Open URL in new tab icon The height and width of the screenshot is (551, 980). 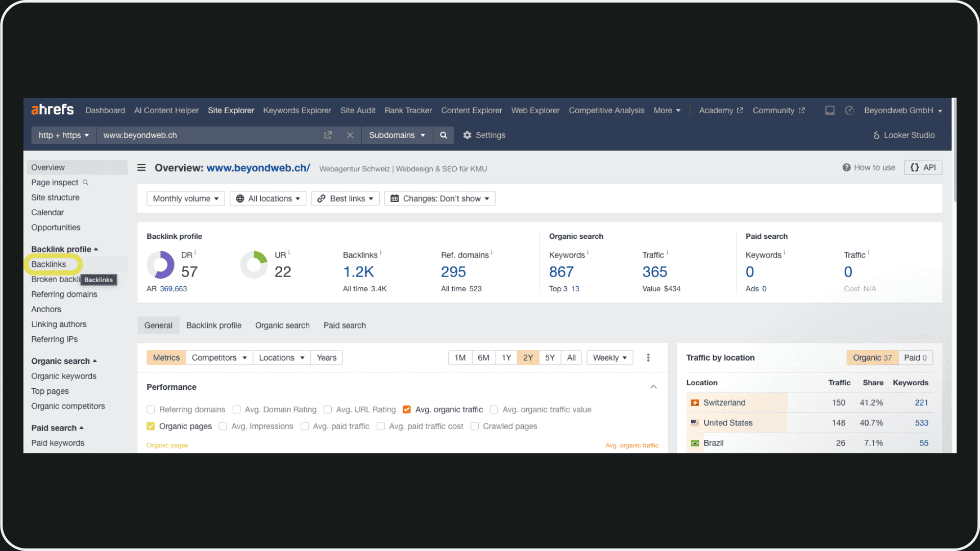[x=328, y=135]
